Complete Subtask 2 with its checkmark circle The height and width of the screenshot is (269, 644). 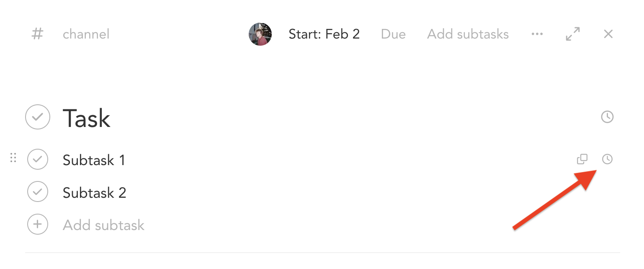coord(37,192)
